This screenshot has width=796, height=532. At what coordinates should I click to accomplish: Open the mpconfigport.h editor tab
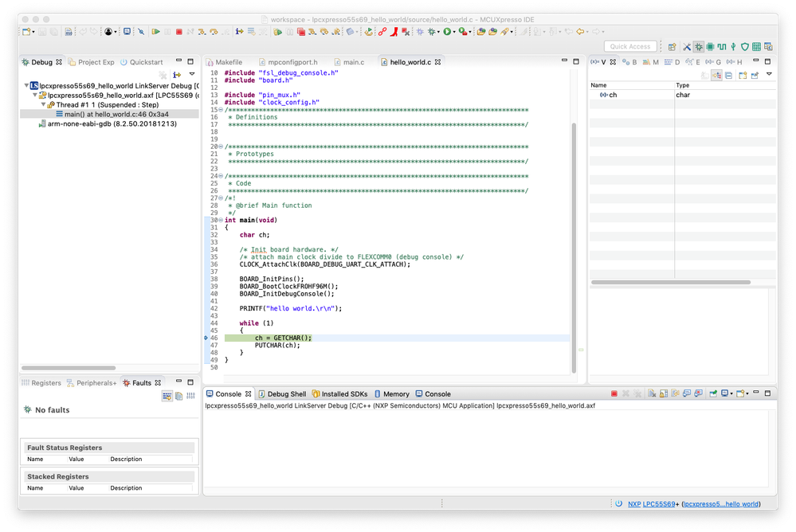288,62
